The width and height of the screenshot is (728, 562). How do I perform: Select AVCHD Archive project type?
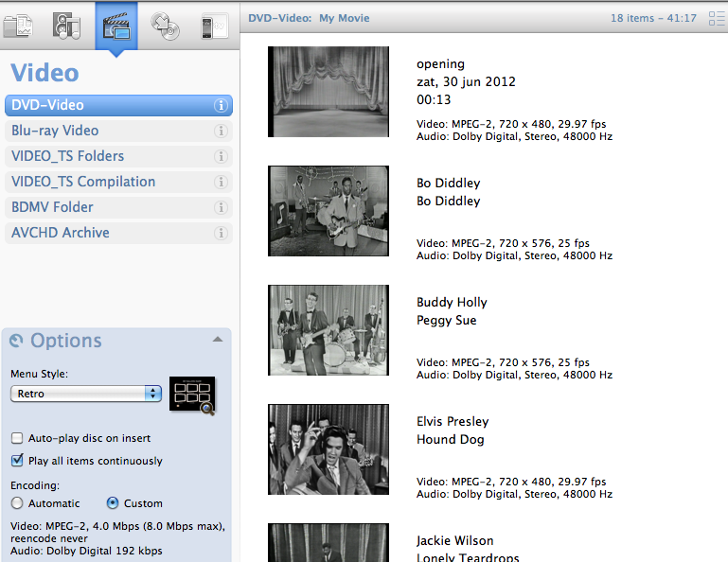pyautogui.click(x=118, y=233)
